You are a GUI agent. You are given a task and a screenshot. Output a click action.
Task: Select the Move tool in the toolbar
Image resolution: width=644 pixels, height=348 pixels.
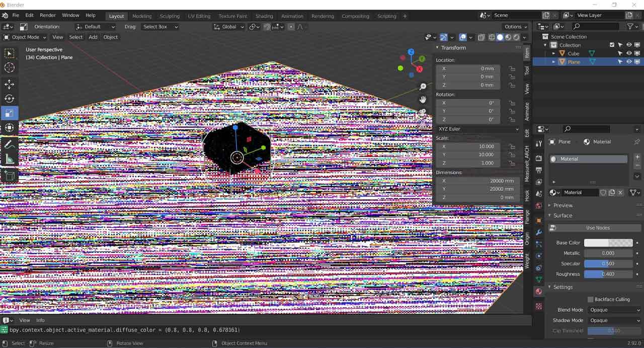tap(9, 84)
